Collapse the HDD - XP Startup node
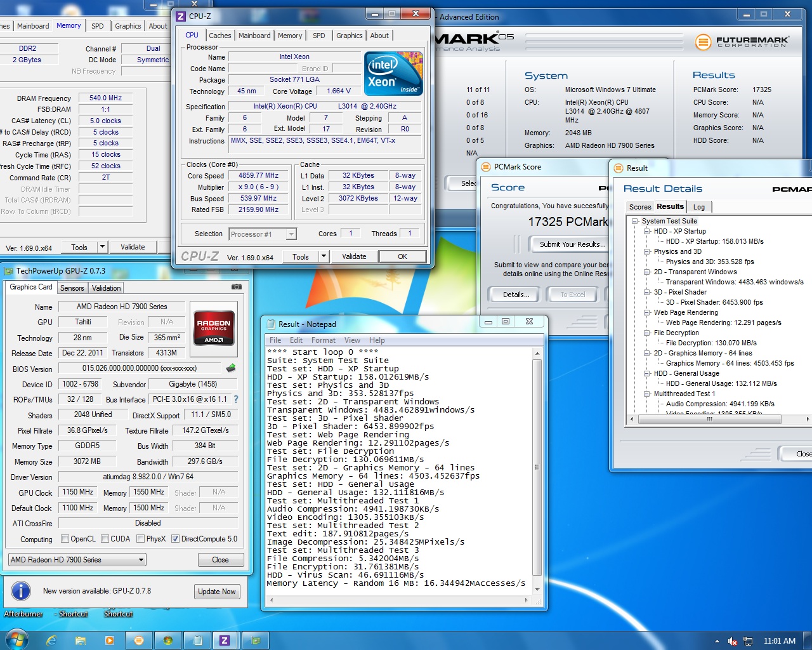Image resolution: width=812 pixels, height=650 pixels. point(646,232)
